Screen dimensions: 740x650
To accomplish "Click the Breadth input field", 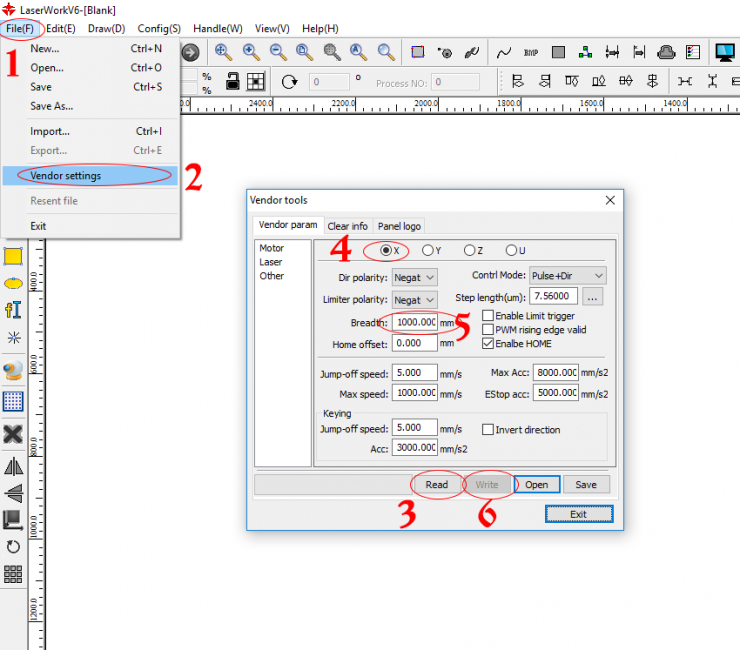I will click(414, 322).
